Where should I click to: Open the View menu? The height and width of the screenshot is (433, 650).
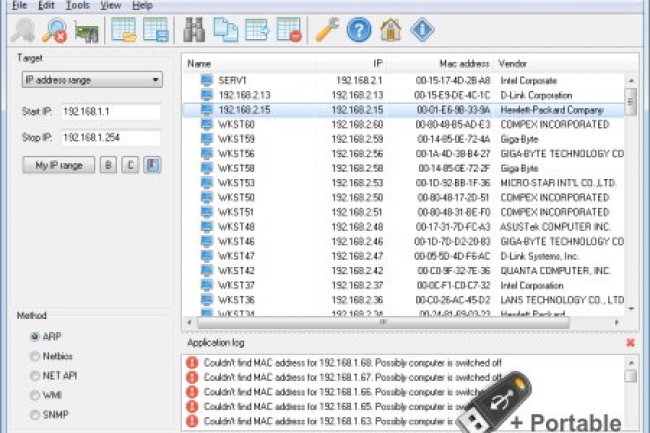[x=111, y=5]
